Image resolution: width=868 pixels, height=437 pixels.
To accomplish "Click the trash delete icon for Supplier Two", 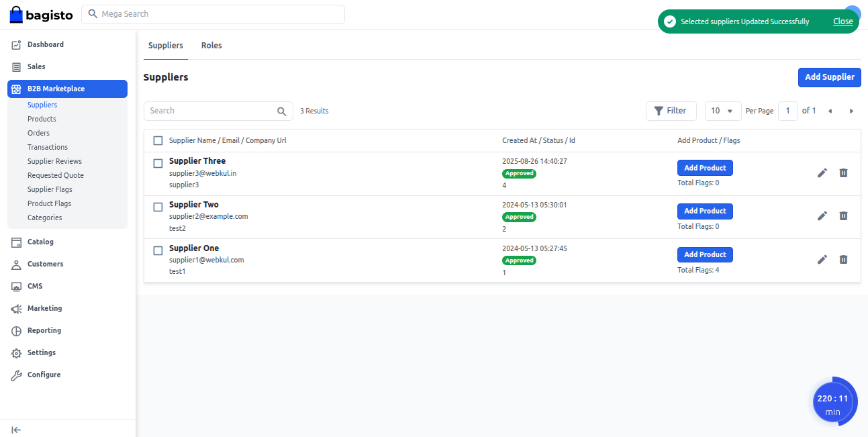I will pos(843,215).
